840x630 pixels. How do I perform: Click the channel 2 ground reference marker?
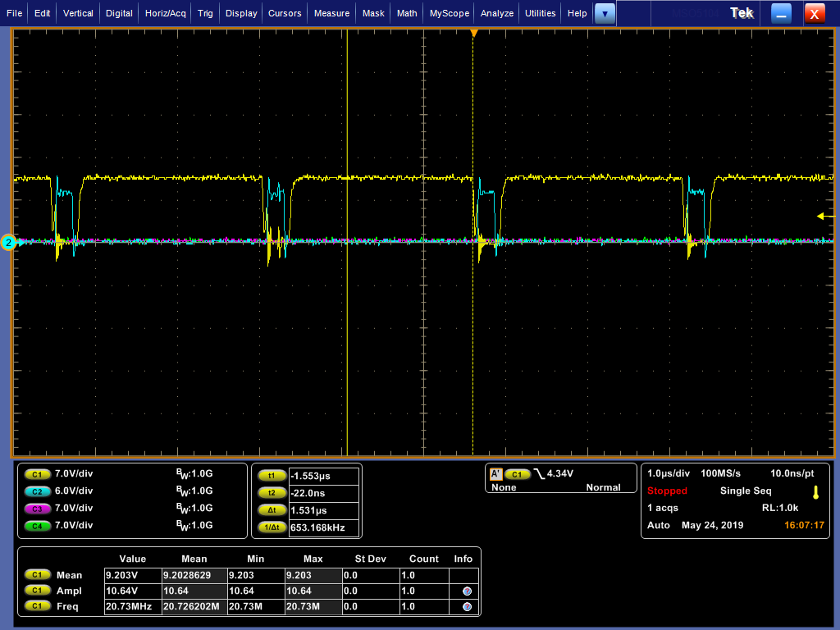pyautogui.click(x=8, y=242)
